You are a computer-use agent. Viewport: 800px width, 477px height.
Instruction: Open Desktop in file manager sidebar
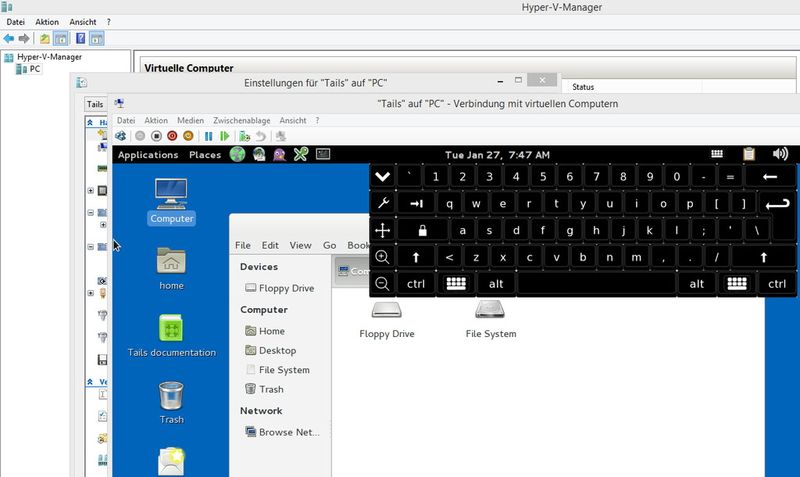[x=270, y=350]
